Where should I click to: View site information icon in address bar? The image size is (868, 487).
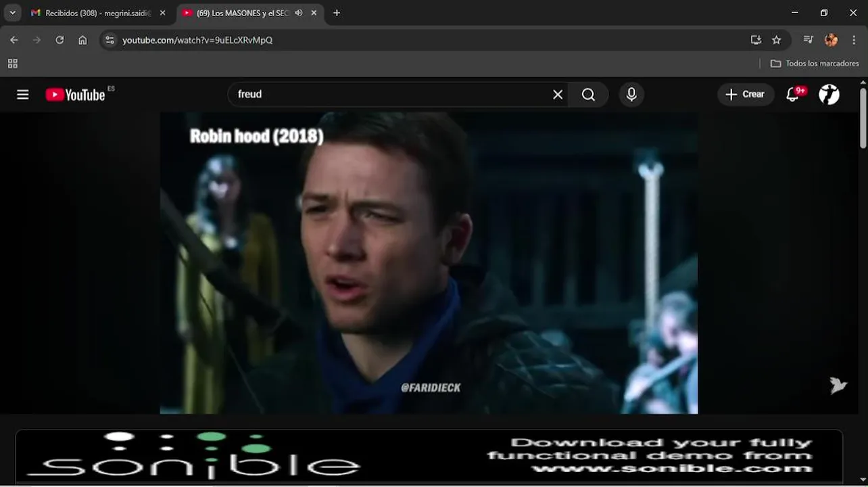point(110,40)
